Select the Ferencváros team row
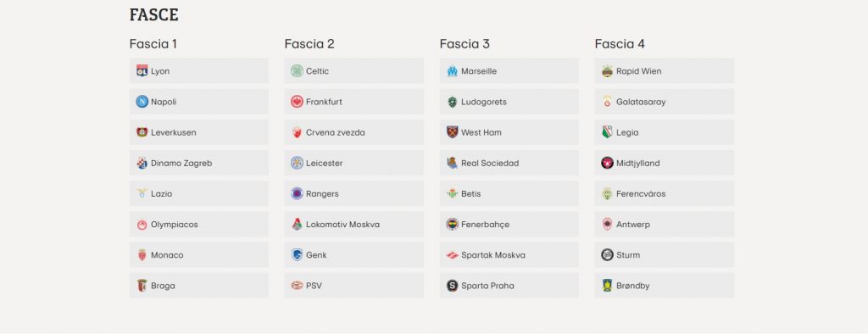The width and height of the screenshot is (868, 334). point(665,194)
